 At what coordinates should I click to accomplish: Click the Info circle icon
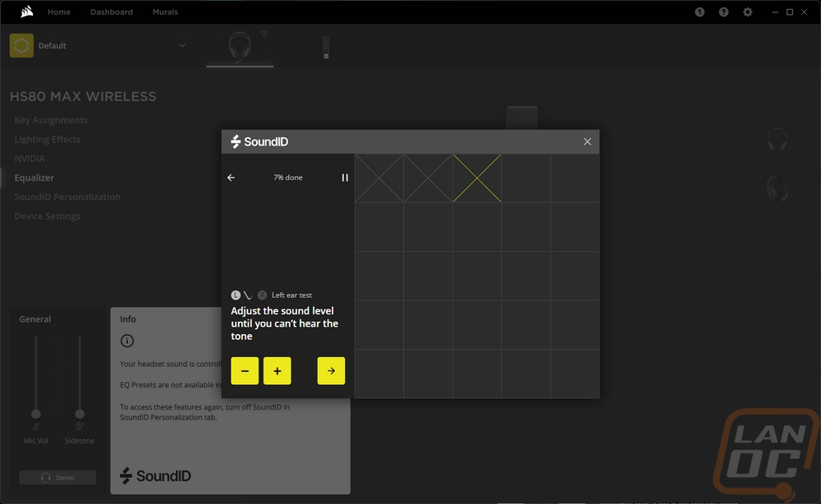coord(127,341)
